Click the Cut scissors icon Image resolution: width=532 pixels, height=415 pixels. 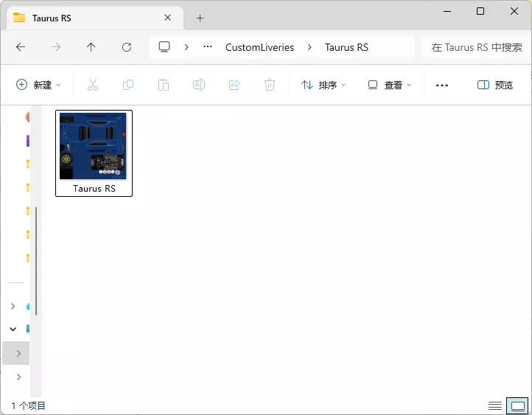point(93,85)
